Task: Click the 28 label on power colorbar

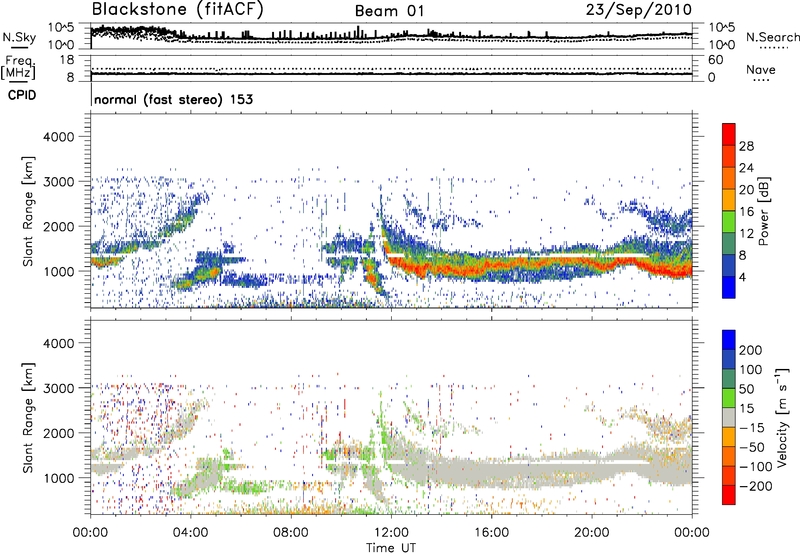Action: pyautogui.click(x=746, y=146)
